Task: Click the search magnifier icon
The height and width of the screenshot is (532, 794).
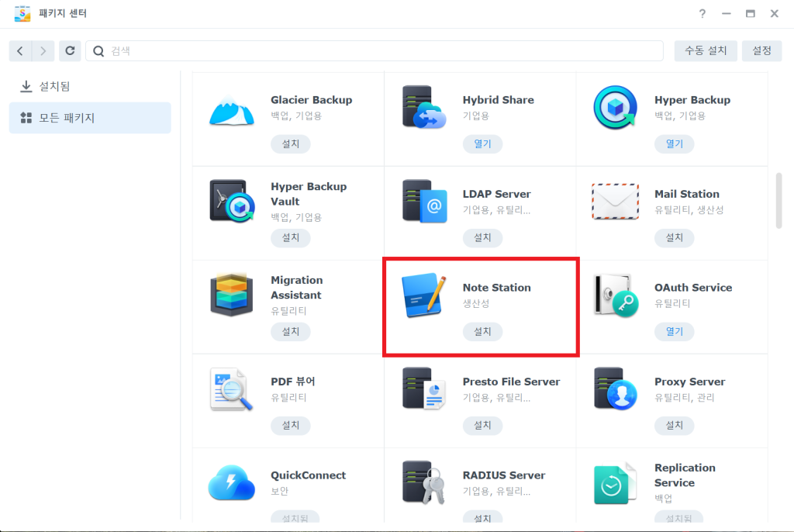Action: (98, 50)
